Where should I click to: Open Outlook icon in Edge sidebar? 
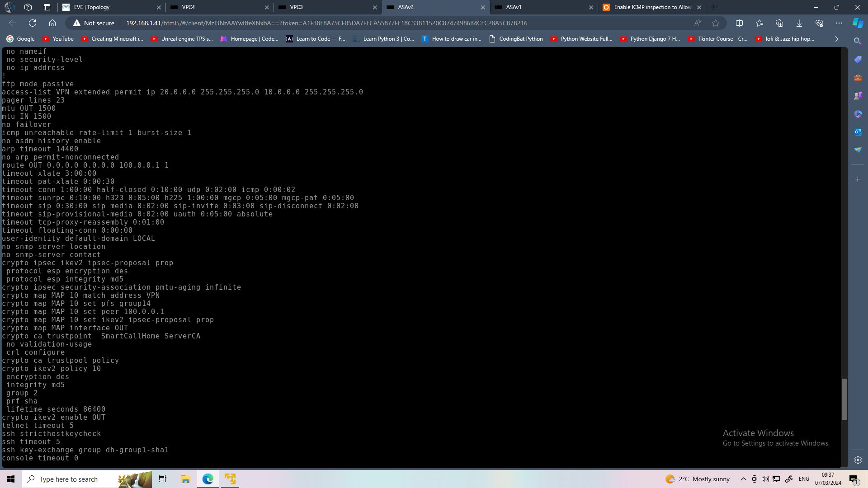[858, 132]
